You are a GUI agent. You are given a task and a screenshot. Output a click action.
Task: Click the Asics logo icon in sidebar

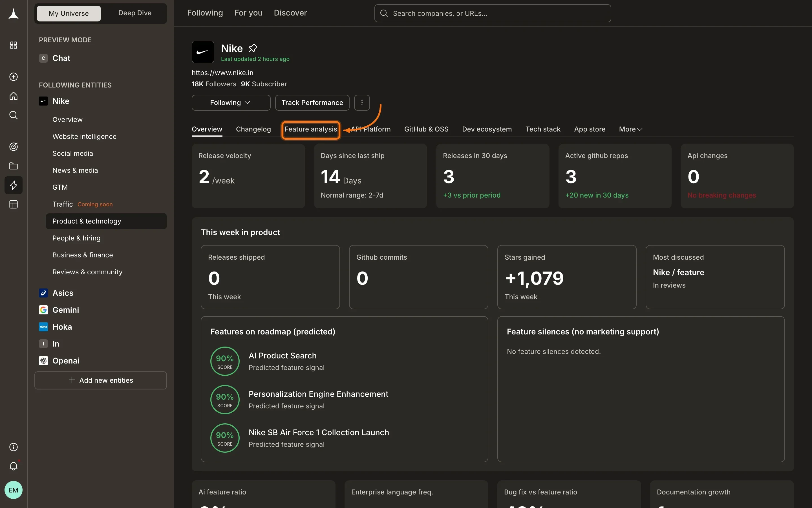point(43,293)
